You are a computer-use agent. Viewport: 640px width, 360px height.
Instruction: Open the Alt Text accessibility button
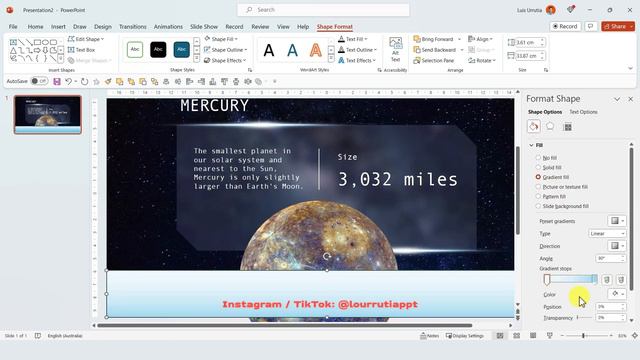[395, 49]
